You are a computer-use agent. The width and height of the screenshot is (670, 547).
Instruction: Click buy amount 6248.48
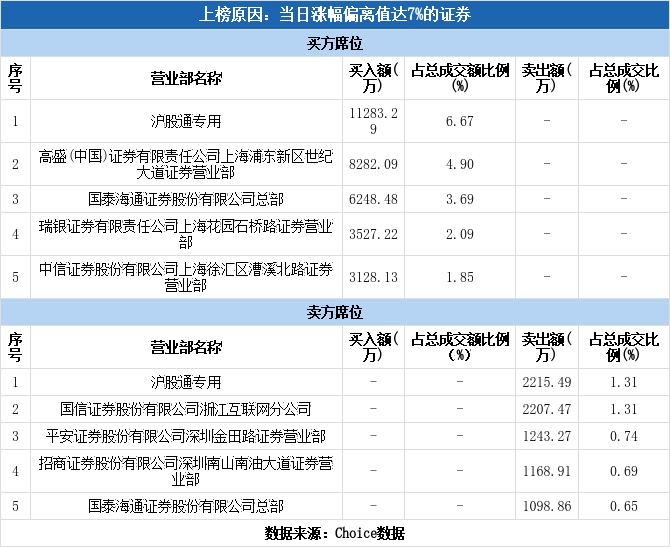[x=373, y=199]
